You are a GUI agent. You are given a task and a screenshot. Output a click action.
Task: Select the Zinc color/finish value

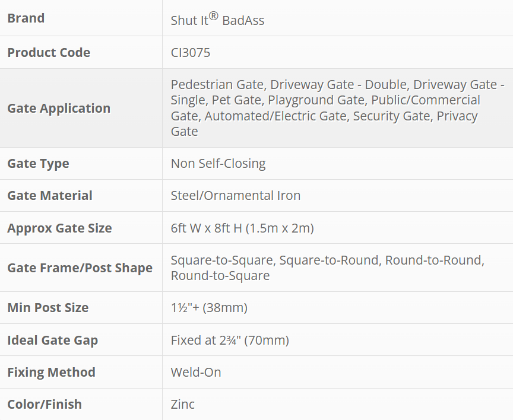click(x=183, y=405)
